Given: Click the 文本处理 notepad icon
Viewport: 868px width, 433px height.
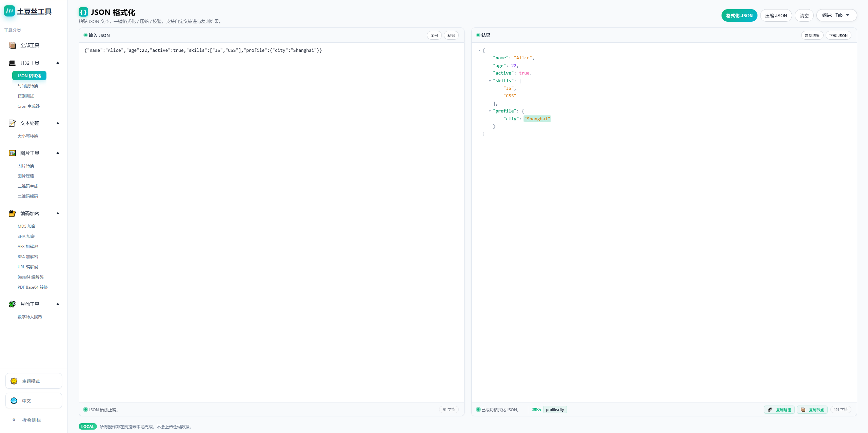Looking at the screenshot, I should coord(12,123).
